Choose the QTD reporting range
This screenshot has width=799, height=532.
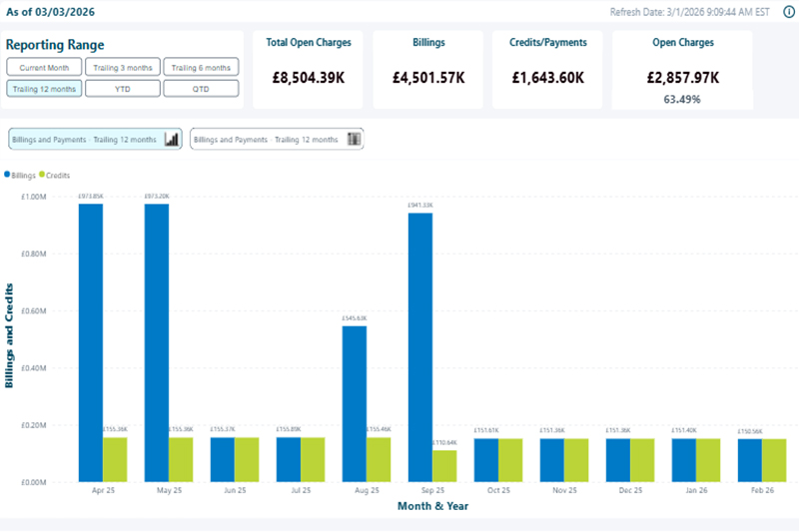(201, 88)
